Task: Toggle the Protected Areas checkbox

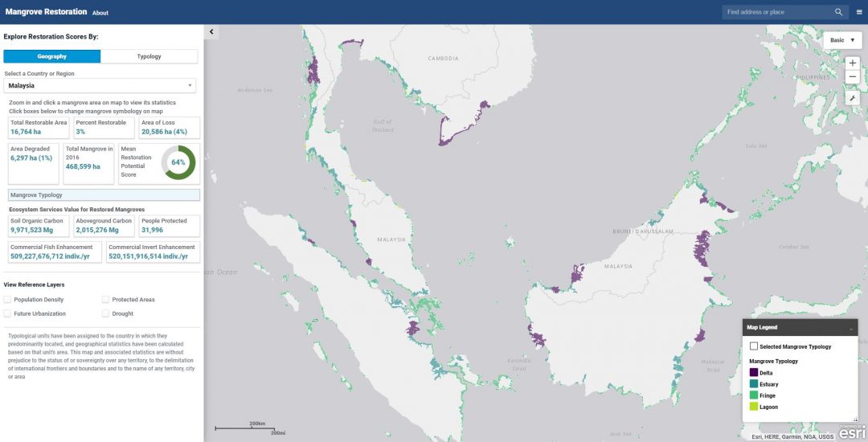Action: (106, 300)
